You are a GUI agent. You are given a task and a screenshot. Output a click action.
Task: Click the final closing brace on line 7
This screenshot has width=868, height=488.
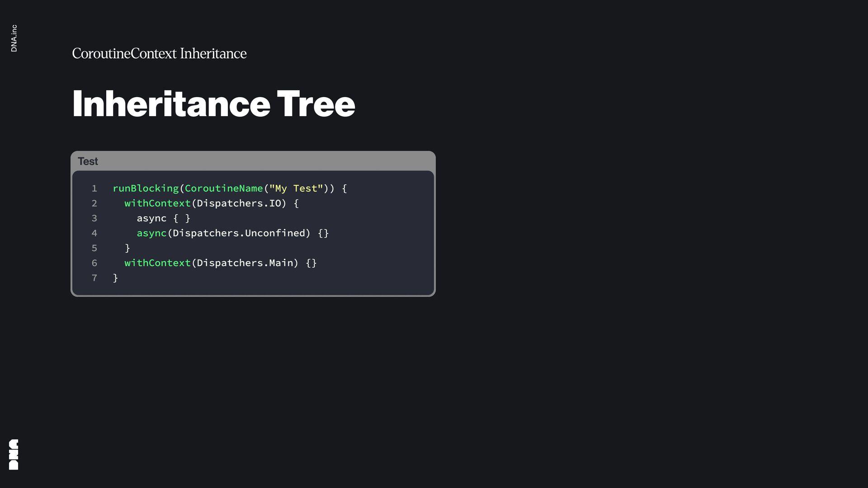coord(115,278)
